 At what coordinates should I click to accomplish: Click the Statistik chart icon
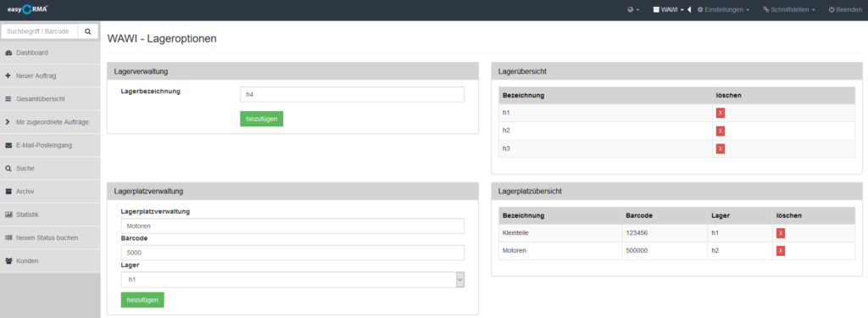(x=8, y=215)
